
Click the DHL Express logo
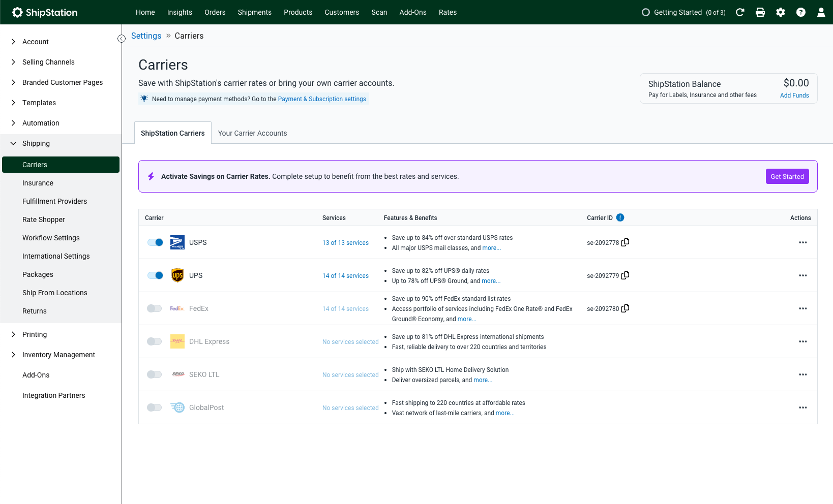coord(177,341)
